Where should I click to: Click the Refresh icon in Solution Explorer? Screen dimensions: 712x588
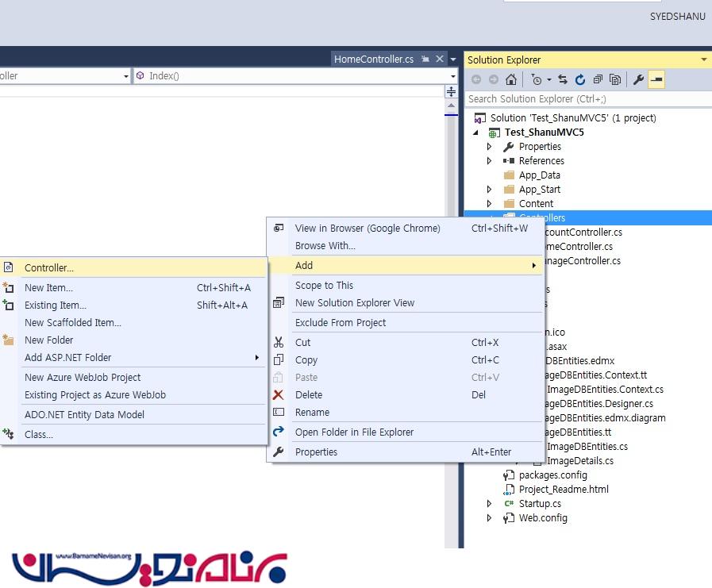tap(580, 79)
